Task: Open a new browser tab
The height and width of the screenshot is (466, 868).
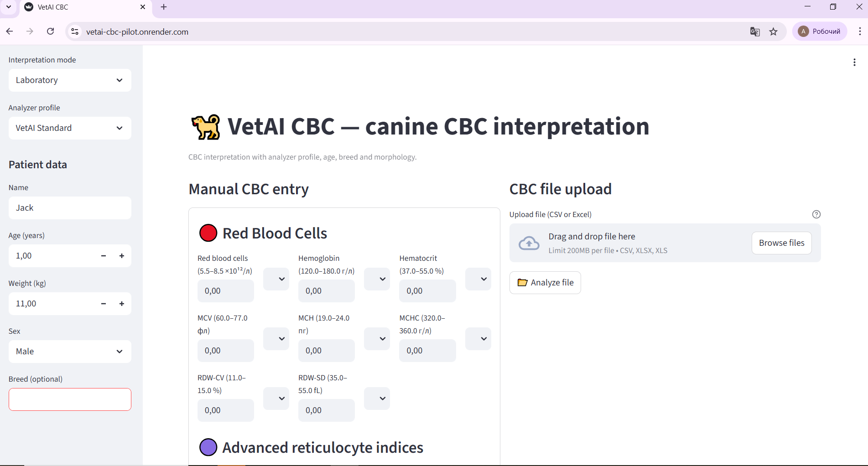Action: [x=163, y=7]
